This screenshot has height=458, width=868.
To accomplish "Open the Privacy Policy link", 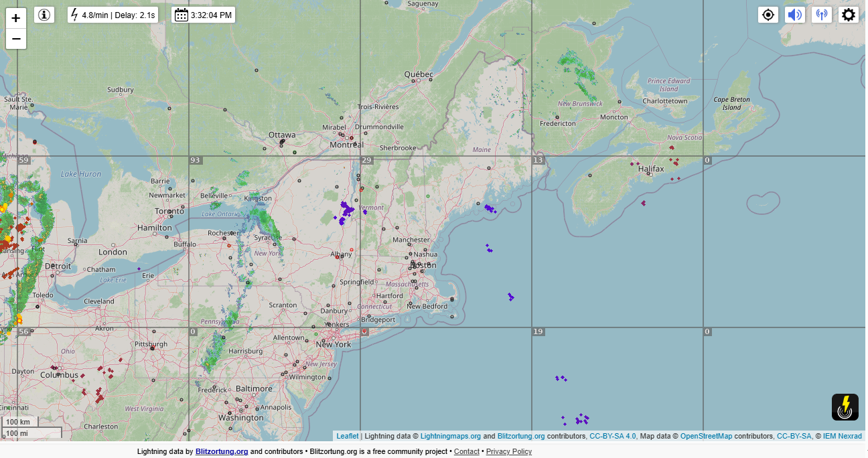I will click(509, 451).
